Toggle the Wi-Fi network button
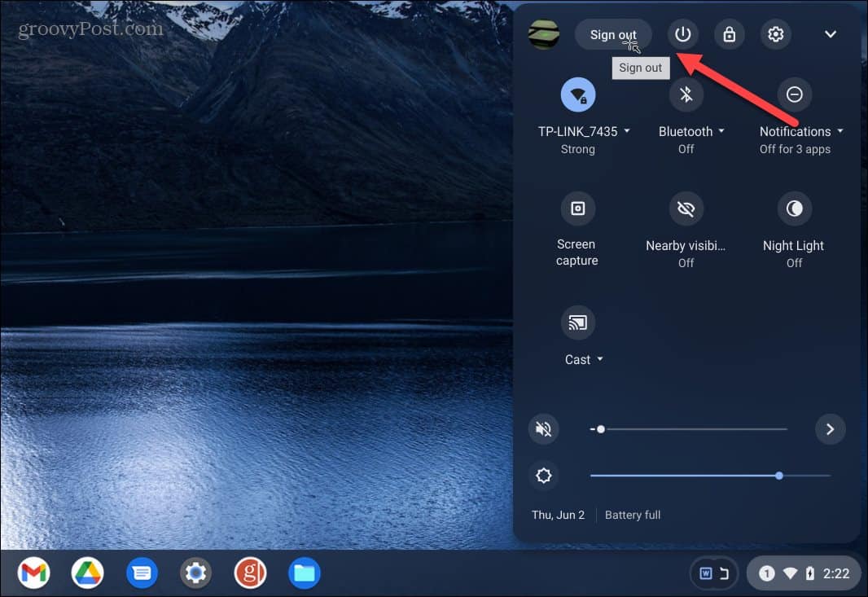Screen dimensions: 868x597 (x=578, y=94)
